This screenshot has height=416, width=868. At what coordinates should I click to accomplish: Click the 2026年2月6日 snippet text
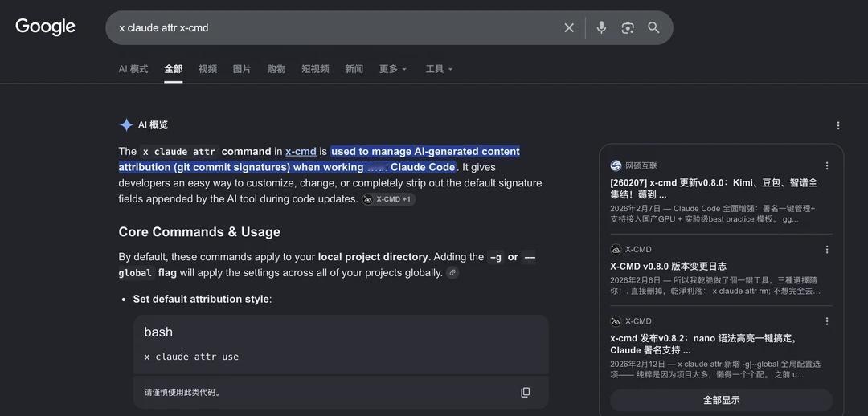[x=716, y=285]
